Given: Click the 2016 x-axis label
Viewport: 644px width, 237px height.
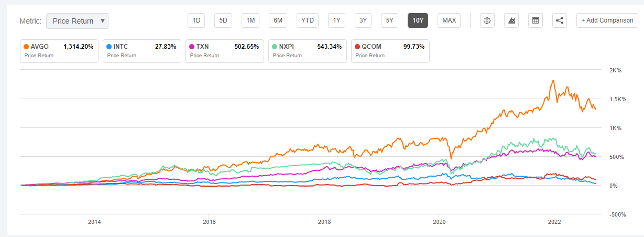Looking at the screenshot, I should (209, 222).
